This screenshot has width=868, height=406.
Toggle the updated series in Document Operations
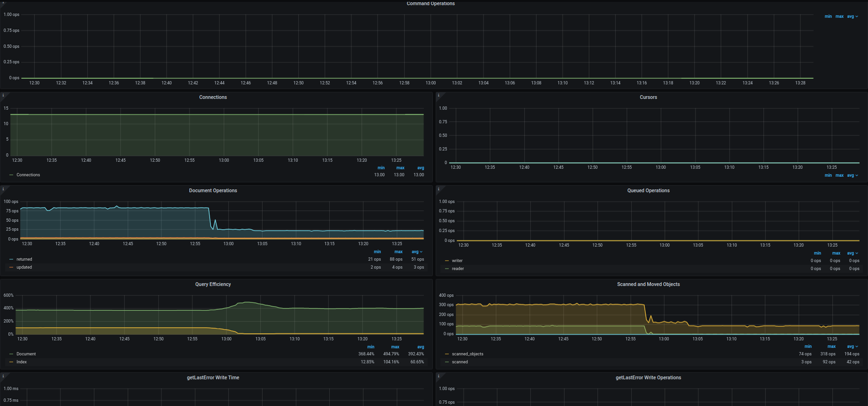pos(24,267)
